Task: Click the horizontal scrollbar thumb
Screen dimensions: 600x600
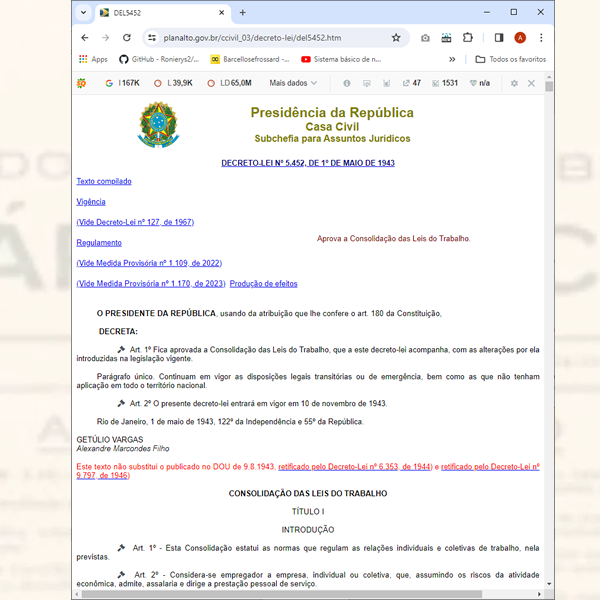Action: [x=282, y=594]
